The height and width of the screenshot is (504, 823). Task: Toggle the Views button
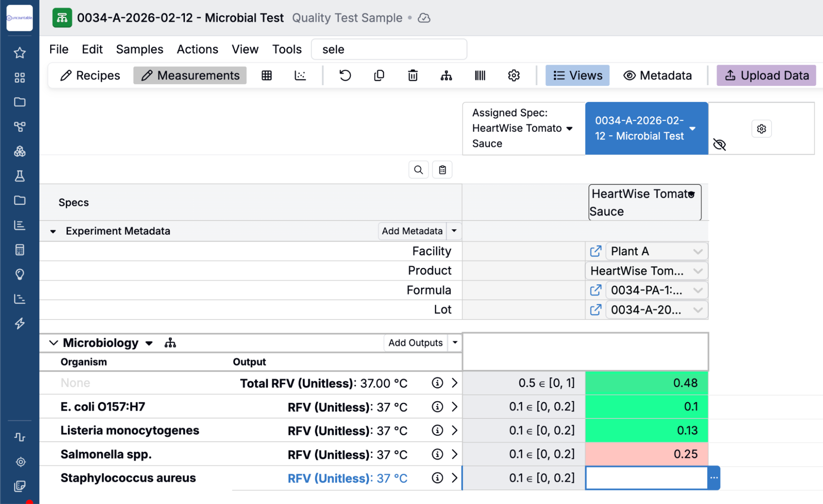click(x=577, y=75)
